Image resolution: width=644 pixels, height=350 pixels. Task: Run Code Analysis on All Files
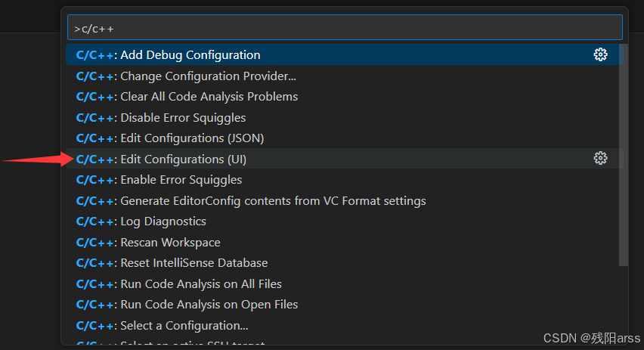click(344, 284)
